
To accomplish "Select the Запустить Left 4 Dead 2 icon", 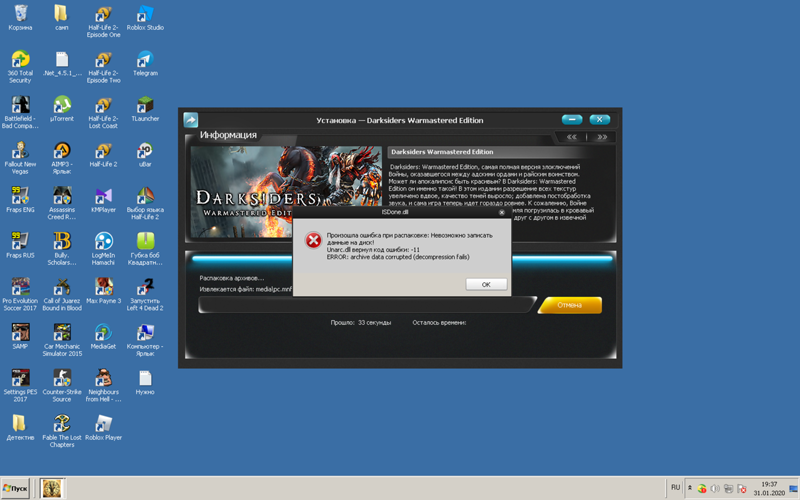I will click(145, 294).
